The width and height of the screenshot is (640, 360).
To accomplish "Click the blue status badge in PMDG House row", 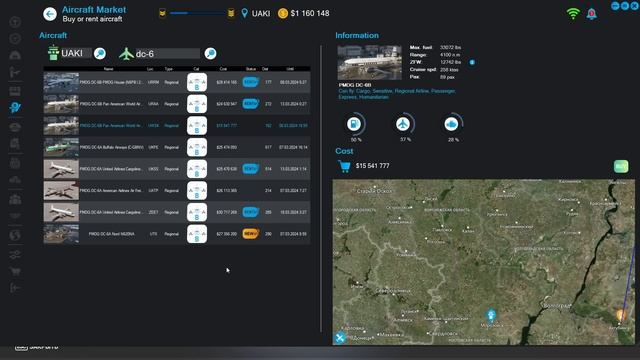I will (251, 82).
